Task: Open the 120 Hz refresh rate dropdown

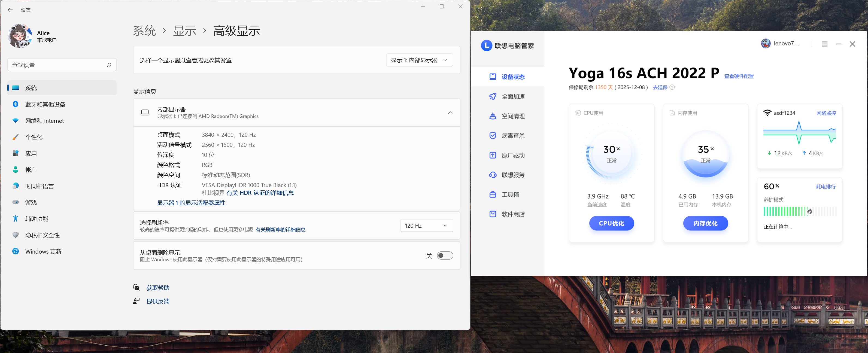Action: click(x=427, y=226)
